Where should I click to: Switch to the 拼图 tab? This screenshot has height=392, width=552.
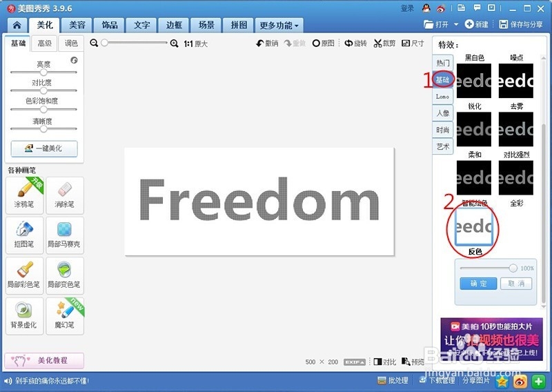[x=239, y=26]
